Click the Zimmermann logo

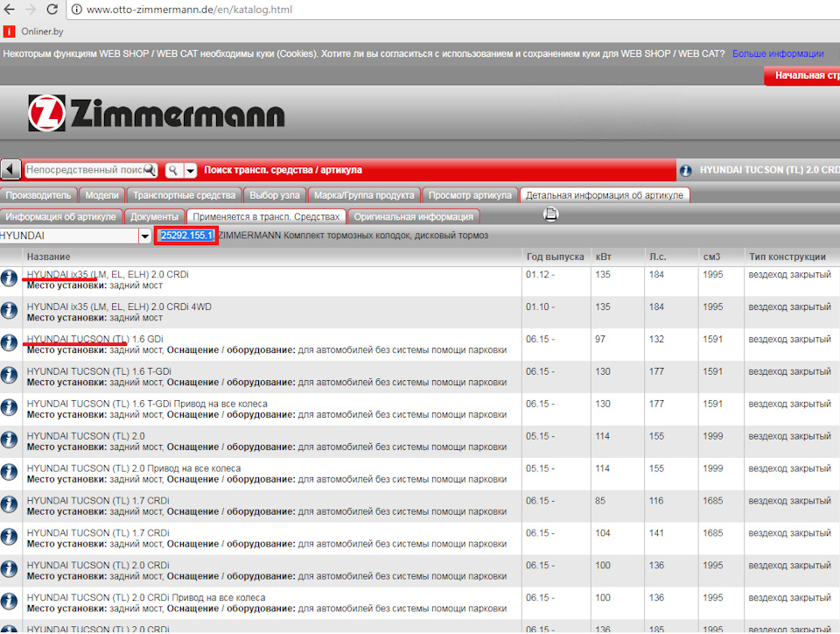point(156,113)
